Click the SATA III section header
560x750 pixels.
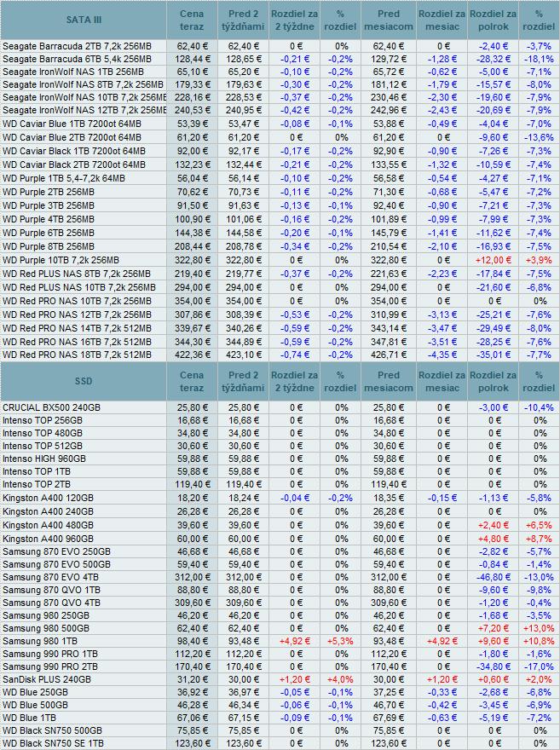click(84, 20)
